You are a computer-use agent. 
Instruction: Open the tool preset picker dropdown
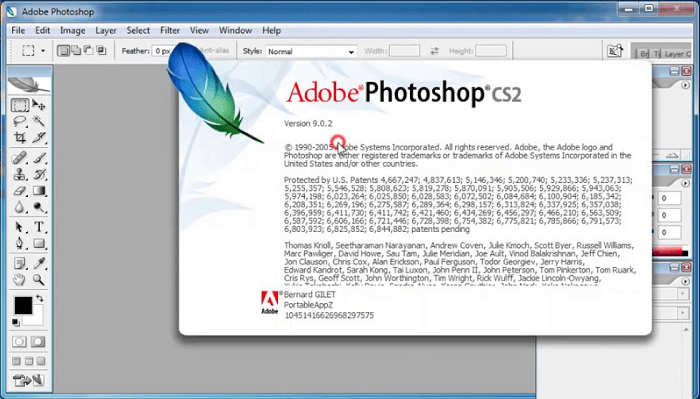coord(43,51)
